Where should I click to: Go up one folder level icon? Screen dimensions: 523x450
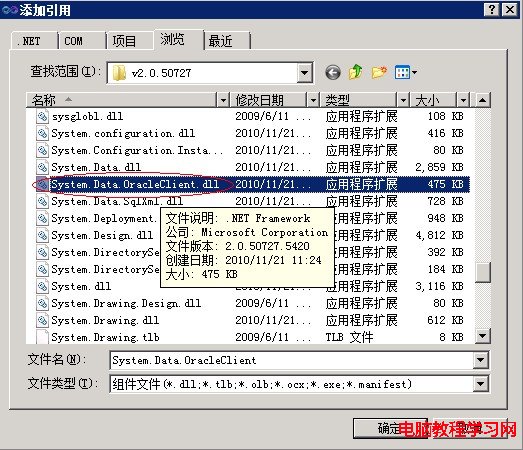[x=356, y=72]
